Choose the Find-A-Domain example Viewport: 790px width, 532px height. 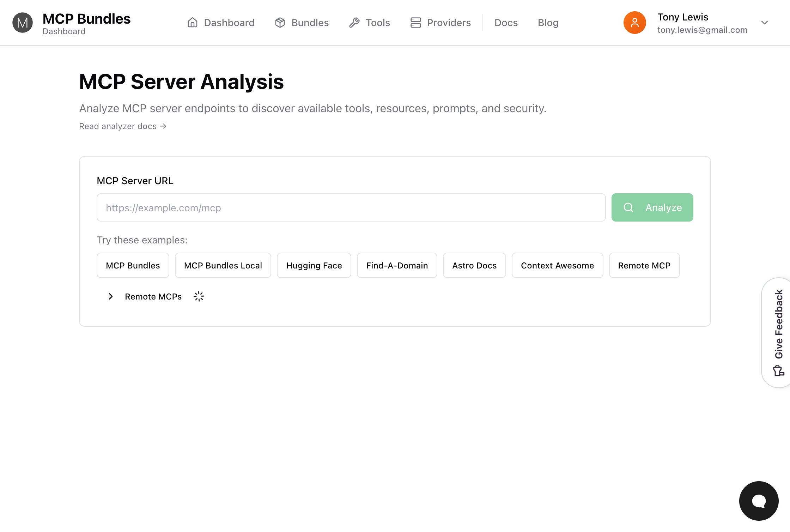tap(397, 265)
